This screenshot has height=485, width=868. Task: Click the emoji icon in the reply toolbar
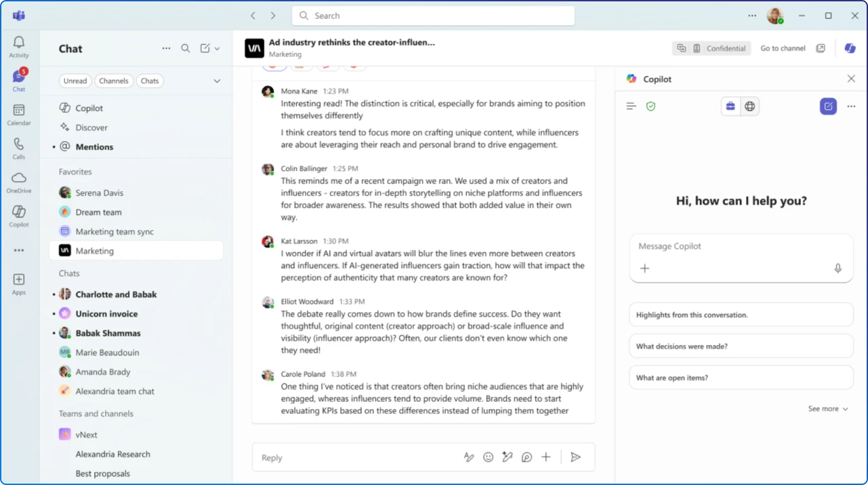pyautogui.click(x=488, y=457)
